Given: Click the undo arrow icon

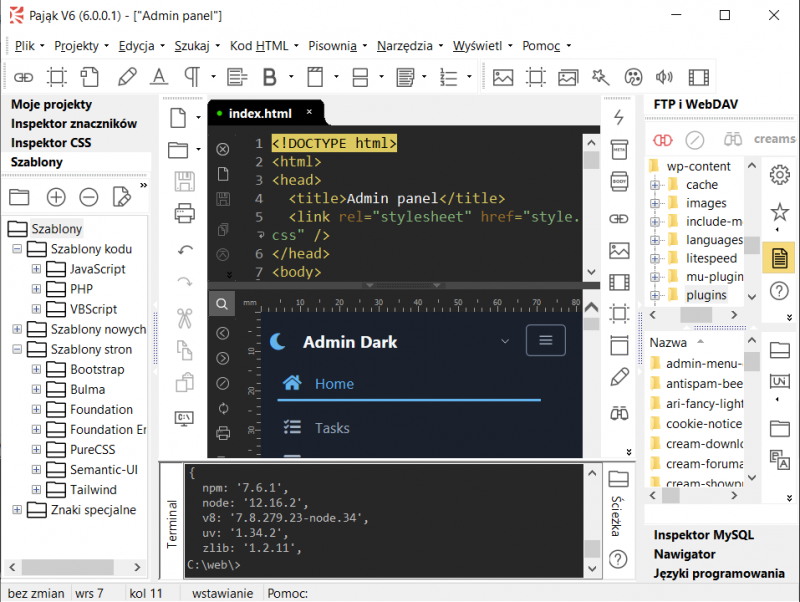Looking at the screenshot, I should click(x=185, y=250).
